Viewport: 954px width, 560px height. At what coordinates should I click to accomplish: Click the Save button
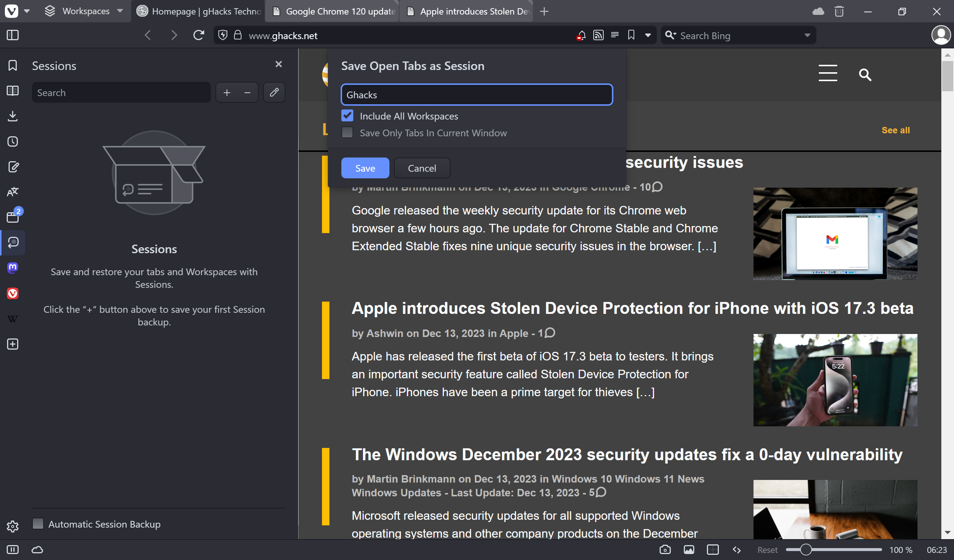click(x=365, y=168)
